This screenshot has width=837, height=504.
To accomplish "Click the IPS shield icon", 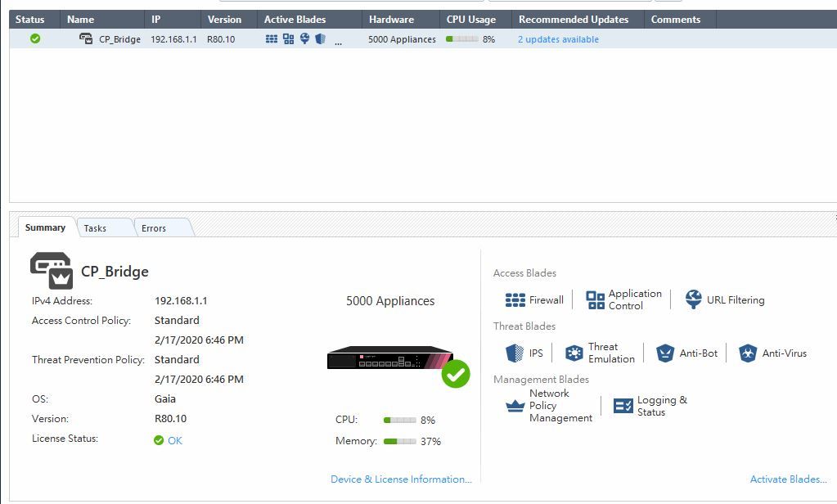I will 514,353.
